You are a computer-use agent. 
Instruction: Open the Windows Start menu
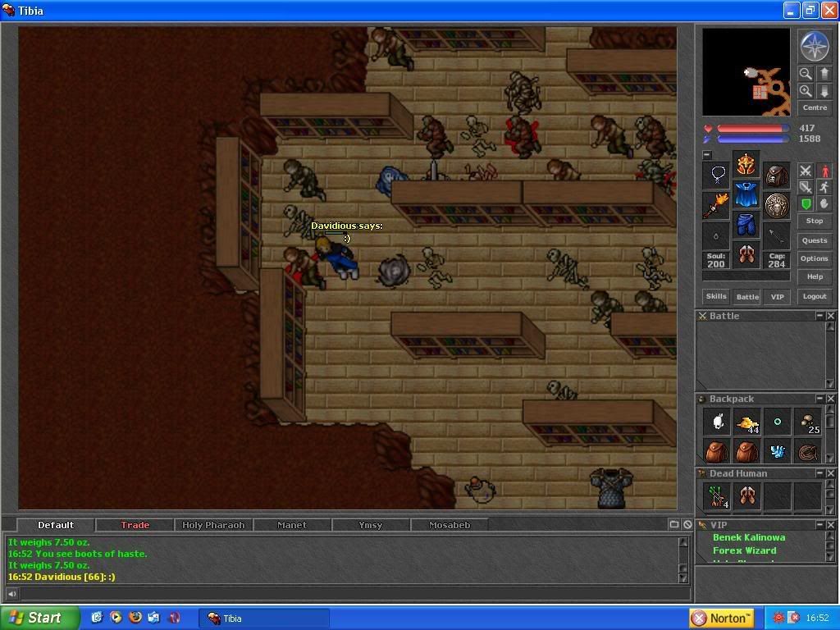pos(39,619)
